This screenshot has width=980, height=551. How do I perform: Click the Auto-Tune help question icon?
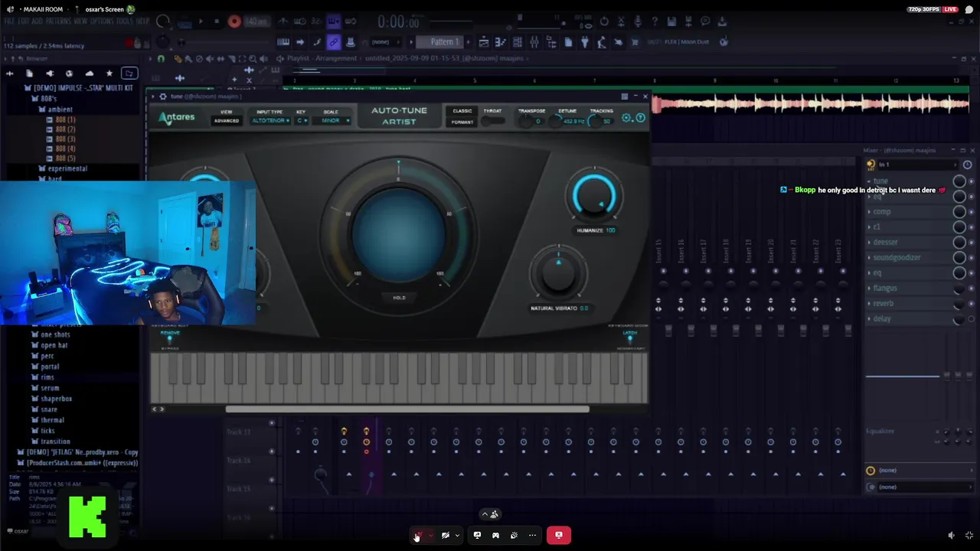tap(641, 118)
